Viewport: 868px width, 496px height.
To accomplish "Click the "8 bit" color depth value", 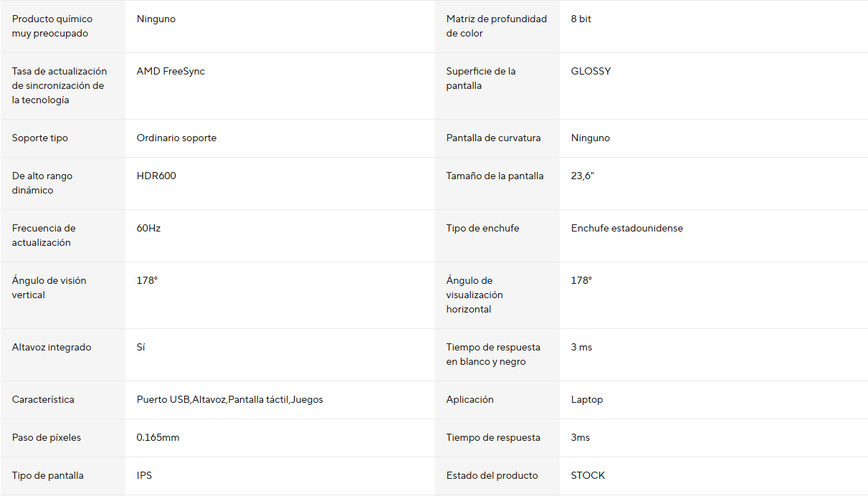I will [581, 19].
